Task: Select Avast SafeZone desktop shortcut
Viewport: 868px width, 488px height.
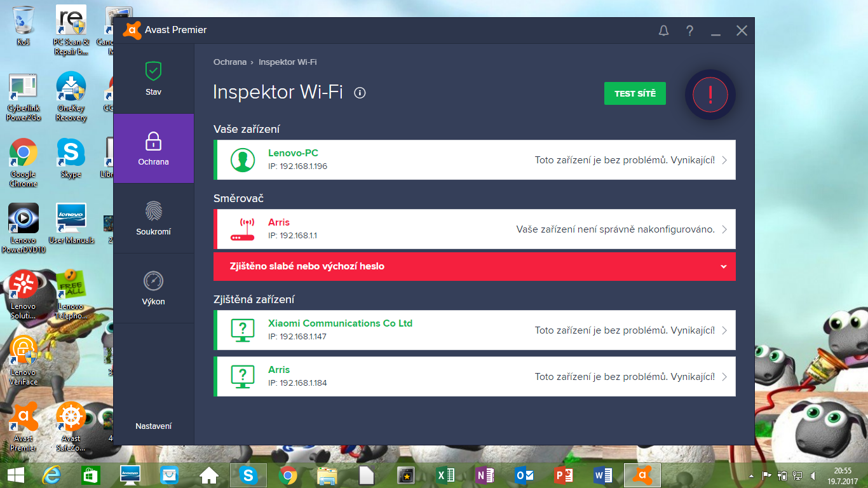Action: click(71, 427)
